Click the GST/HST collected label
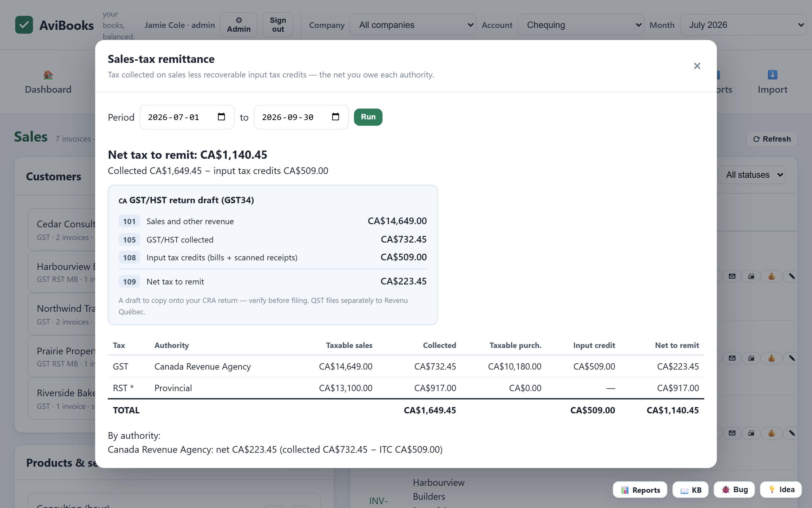 tap(180, 239)
